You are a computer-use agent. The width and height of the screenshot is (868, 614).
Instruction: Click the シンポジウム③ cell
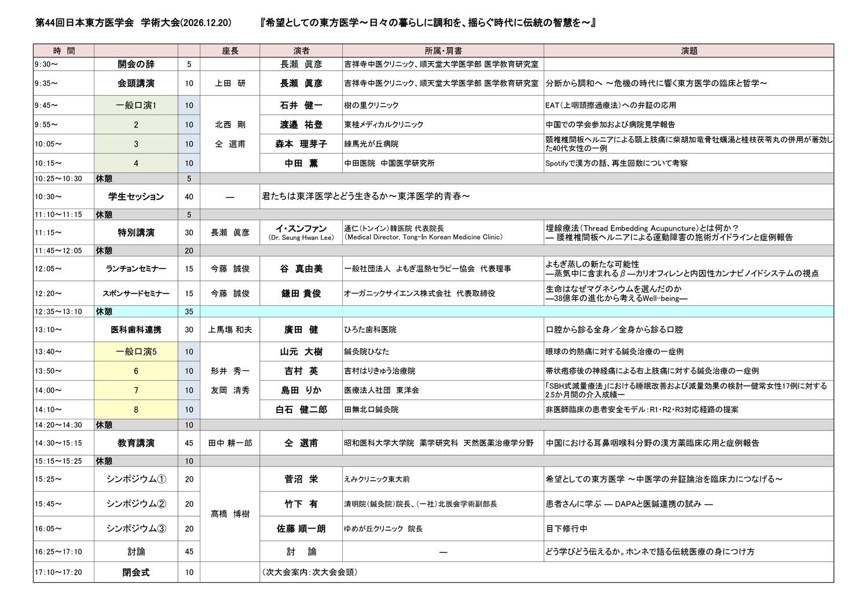(x=136, y=528)
